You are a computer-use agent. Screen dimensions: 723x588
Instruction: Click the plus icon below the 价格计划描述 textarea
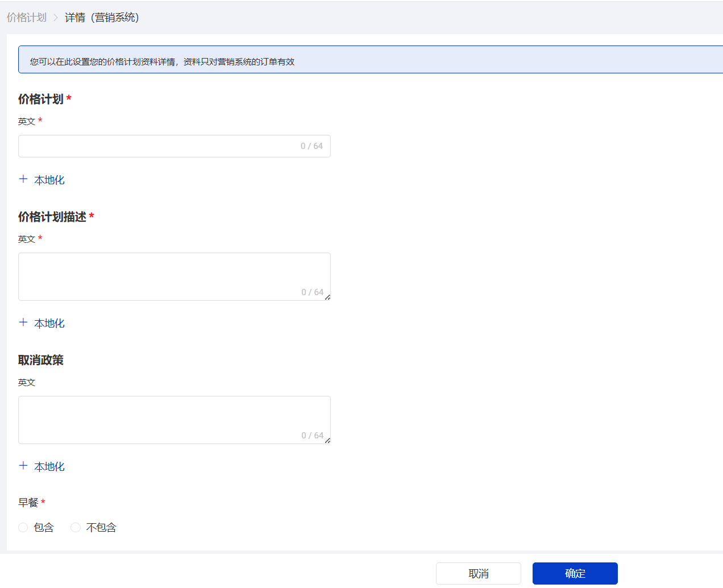click(x=23, y=322)
